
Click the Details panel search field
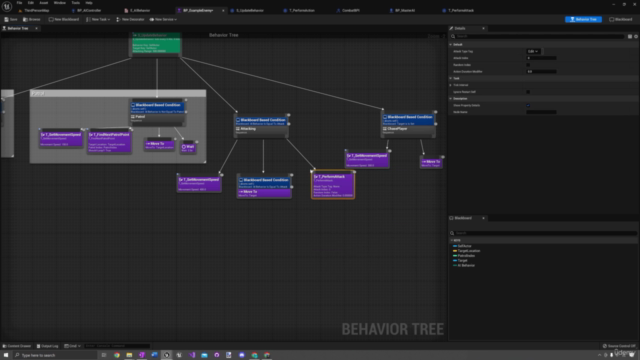[x=538, y=36]
